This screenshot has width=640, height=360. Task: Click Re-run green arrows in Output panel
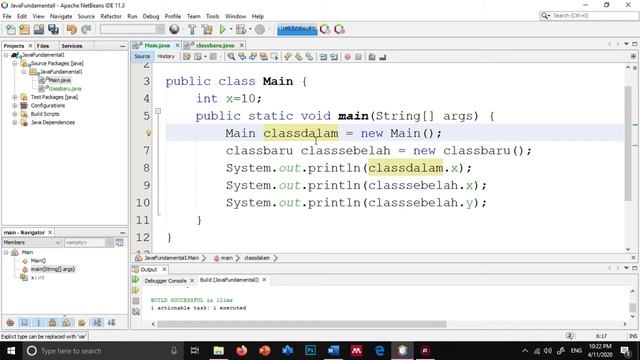pos(136,280)
